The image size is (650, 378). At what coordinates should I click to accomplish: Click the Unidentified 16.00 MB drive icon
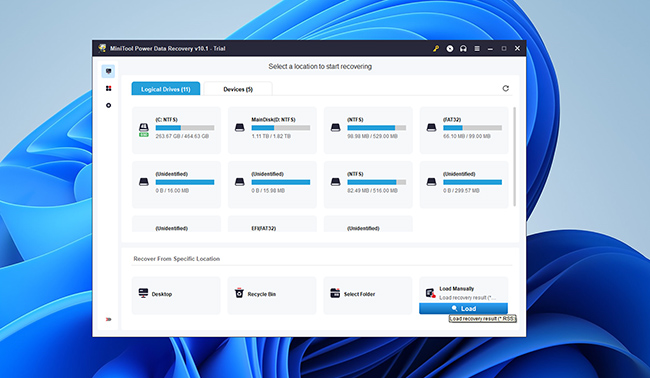point(143,182)
